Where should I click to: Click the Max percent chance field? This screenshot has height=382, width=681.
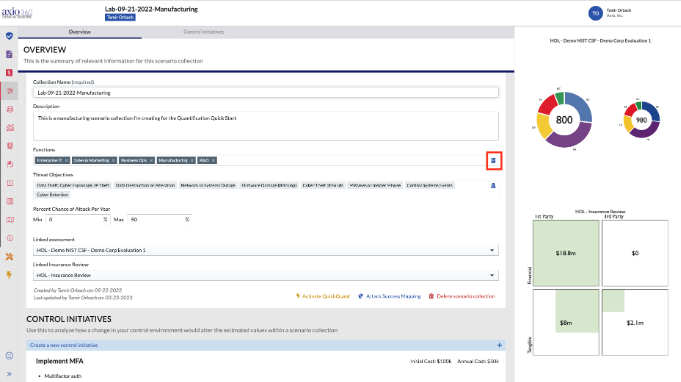point(159,220)
